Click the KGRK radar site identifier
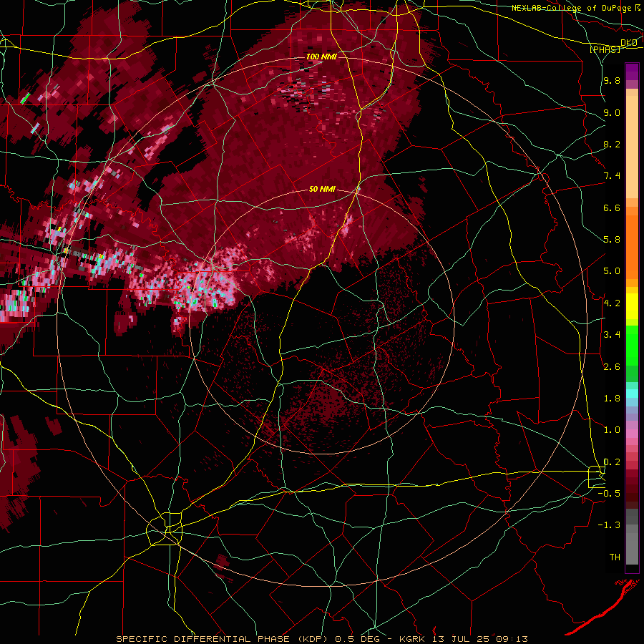 click(411, 639)
